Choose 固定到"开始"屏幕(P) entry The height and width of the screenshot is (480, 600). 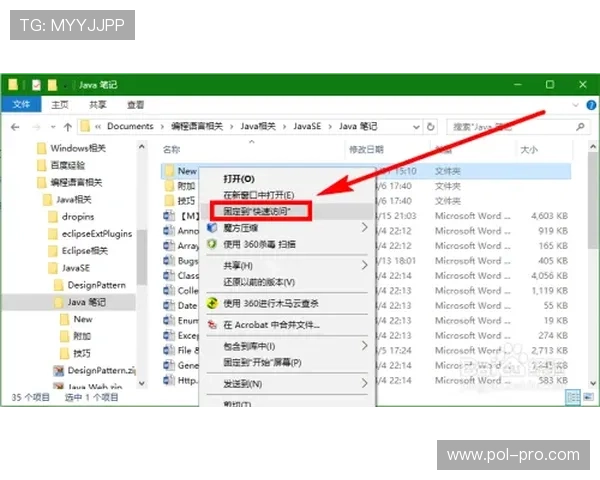287,362
